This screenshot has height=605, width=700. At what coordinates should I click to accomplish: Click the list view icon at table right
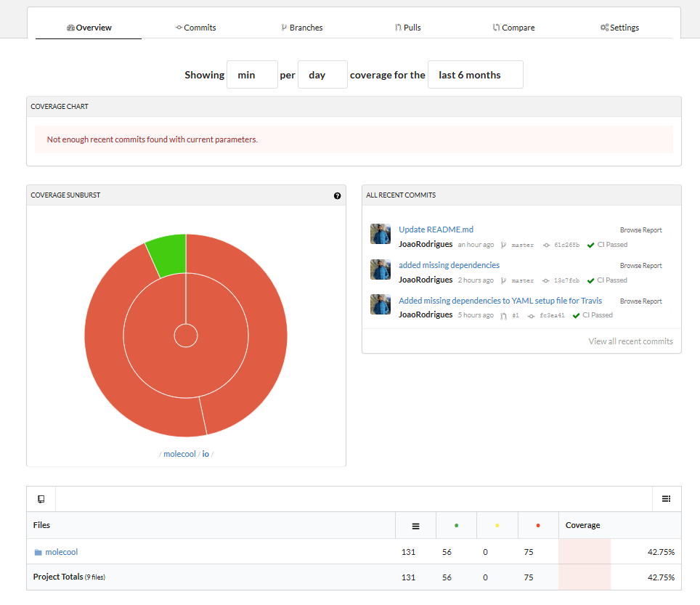666,499
